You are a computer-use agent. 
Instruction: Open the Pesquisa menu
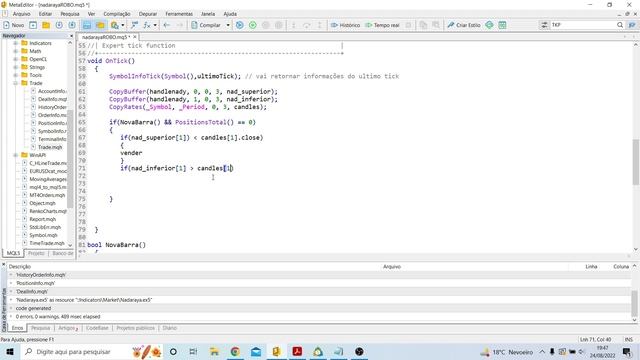70,14
